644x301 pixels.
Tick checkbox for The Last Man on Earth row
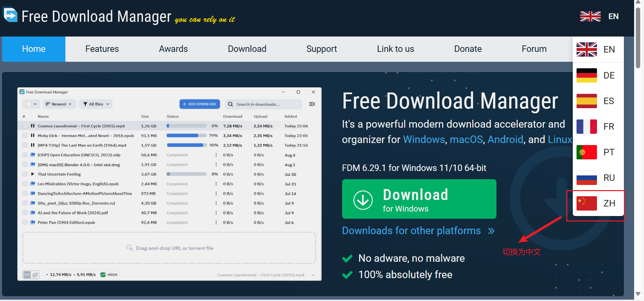[x=25, y=145]
